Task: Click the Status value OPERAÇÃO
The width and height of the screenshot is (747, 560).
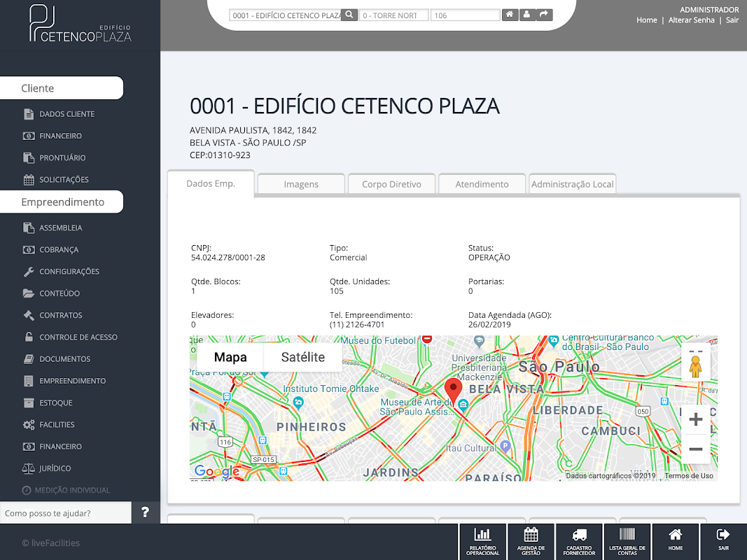Action: pyautogui.click(x=489, y=258)
